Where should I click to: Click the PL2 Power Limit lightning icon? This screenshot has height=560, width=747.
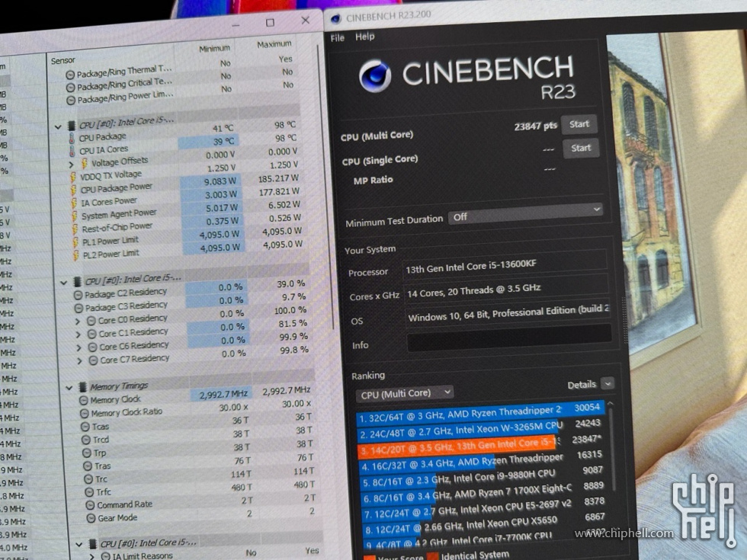click(x=75, y=256)
